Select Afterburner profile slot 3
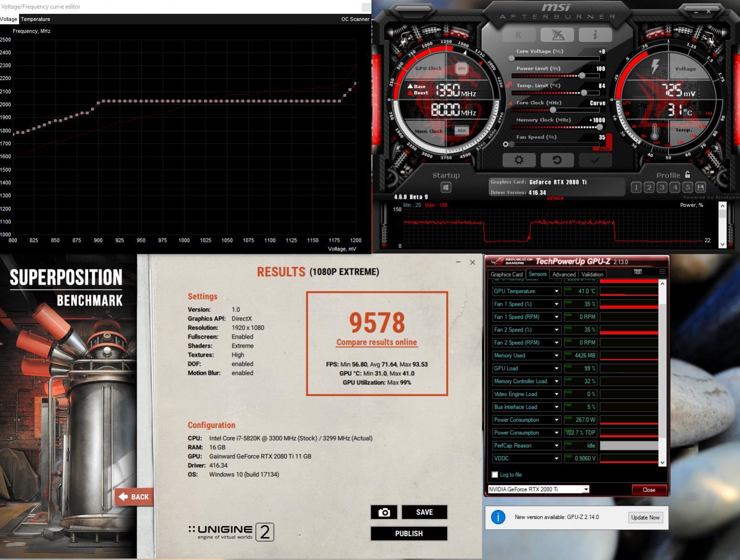This screenshot has width=740, height=560. coord(662,187)
